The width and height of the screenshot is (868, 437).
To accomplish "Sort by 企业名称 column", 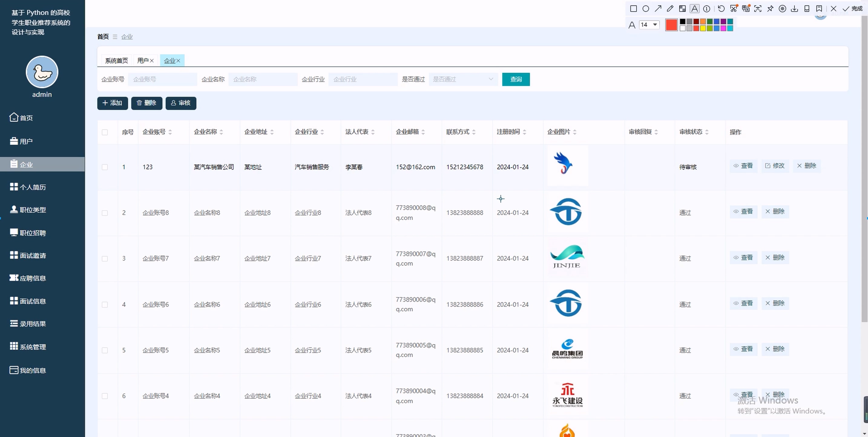I will tap(221, 132).
